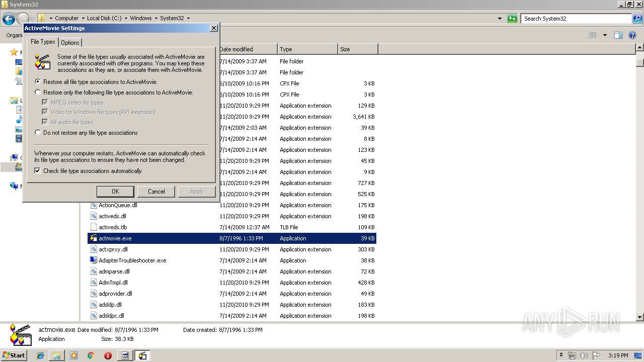
Task: Toggle MPEG video file types checkbox
Action: click(x=45, y=102)
